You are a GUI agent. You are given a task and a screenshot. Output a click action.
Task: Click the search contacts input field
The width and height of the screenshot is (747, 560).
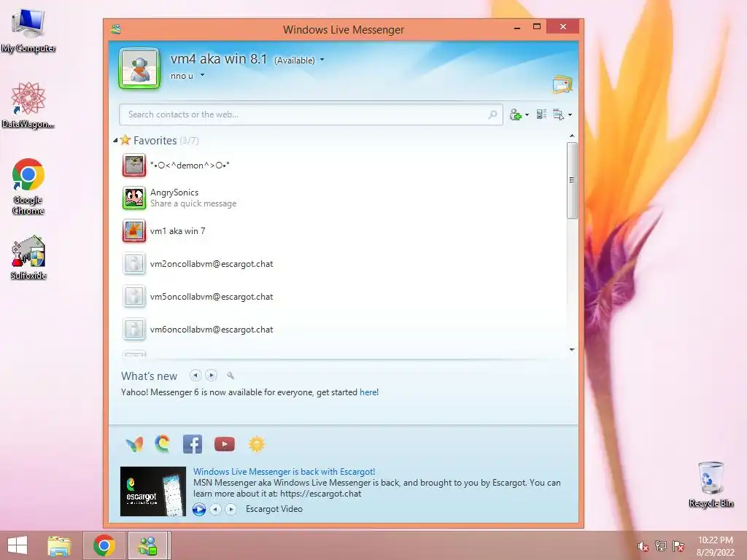pyautogui.click(x=311, y=114)
